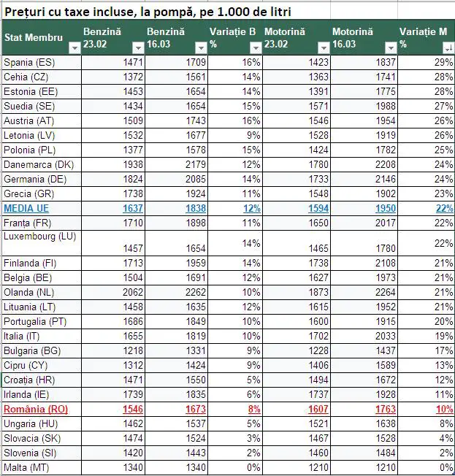455x476 pixels.
Task: Click the România (RO) link
Action: coord(36,410)
